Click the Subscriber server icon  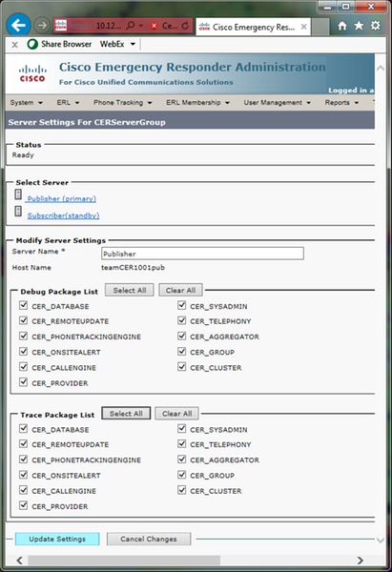(x=18, y=211)
